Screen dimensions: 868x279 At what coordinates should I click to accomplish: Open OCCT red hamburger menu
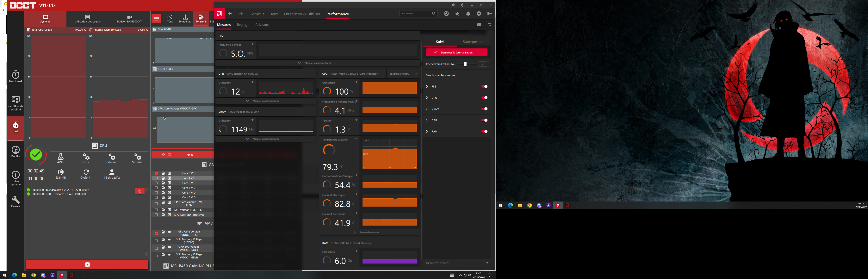pyautogui.click(x=156, y=19)
